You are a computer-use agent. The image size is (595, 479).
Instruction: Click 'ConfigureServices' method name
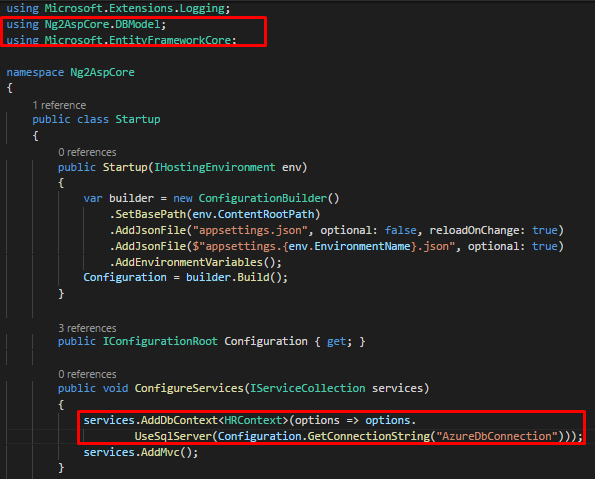[x=189, y=388]
